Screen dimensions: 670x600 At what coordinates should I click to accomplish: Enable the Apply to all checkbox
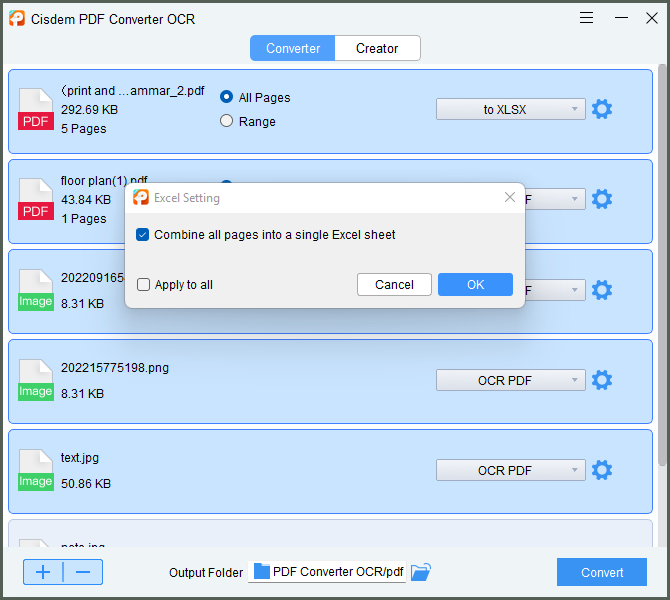143,285
